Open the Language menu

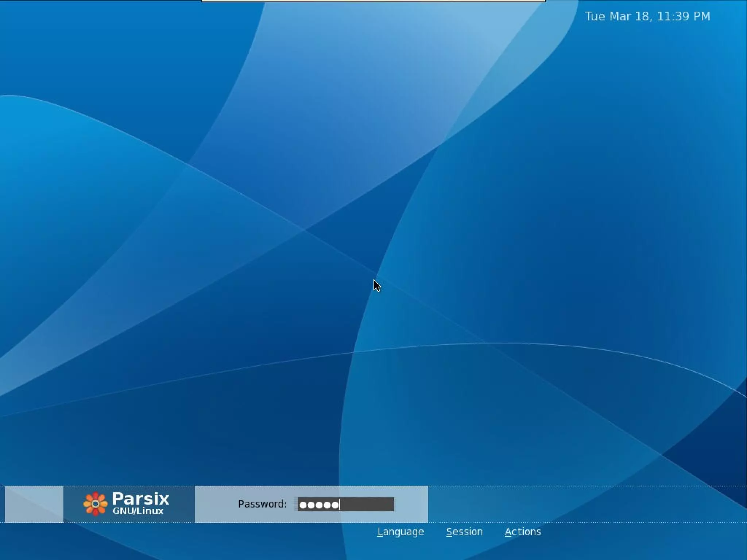click(x=400, y=532)
